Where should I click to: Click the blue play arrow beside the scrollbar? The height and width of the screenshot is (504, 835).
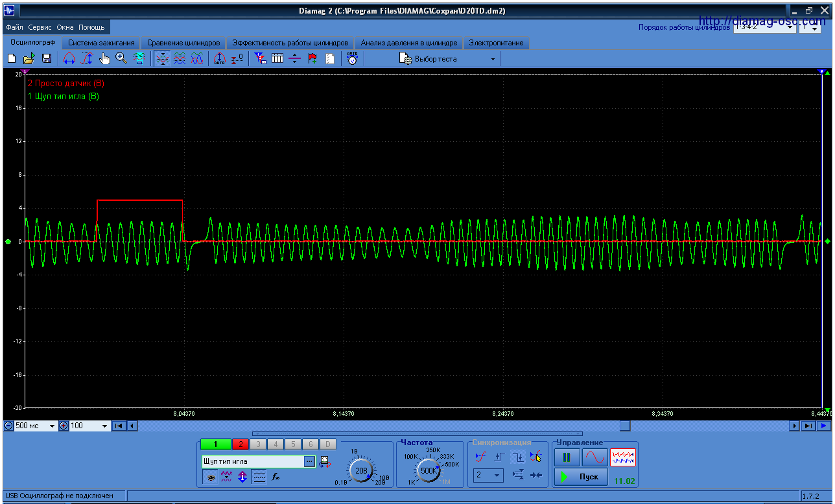coord(823,426)
